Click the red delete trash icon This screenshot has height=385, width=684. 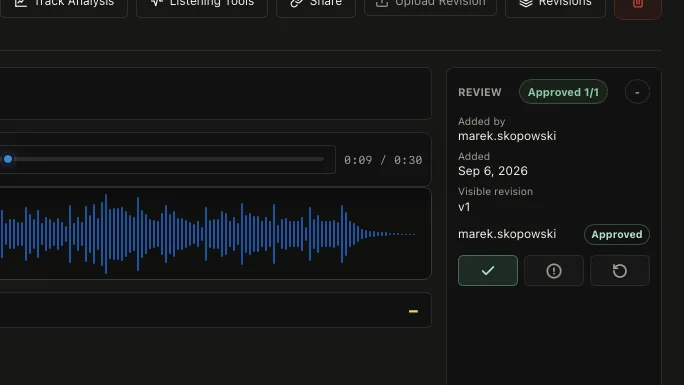638,5
